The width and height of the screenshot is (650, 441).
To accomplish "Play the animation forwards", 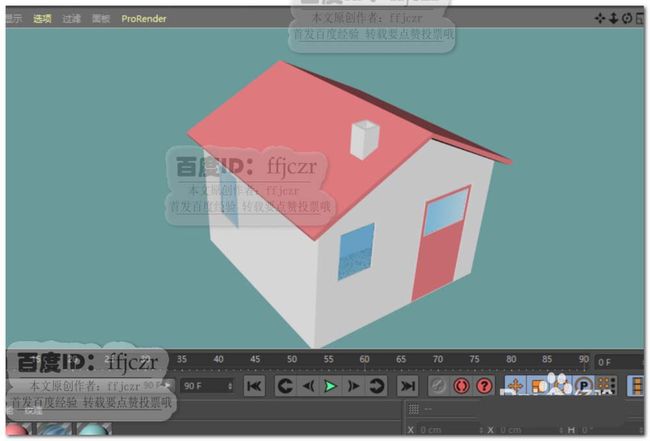I will [330, 386].
